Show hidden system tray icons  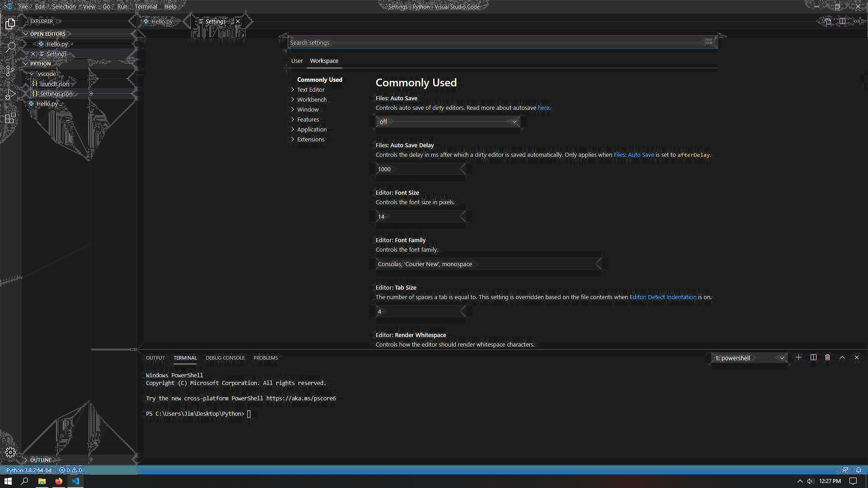pyautogui.click(x=800, y=481)
